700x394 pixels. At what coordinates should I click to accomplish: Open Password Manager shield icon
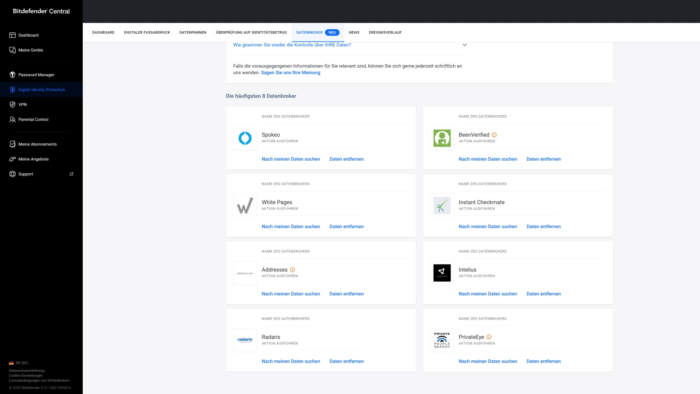(12, 75)
